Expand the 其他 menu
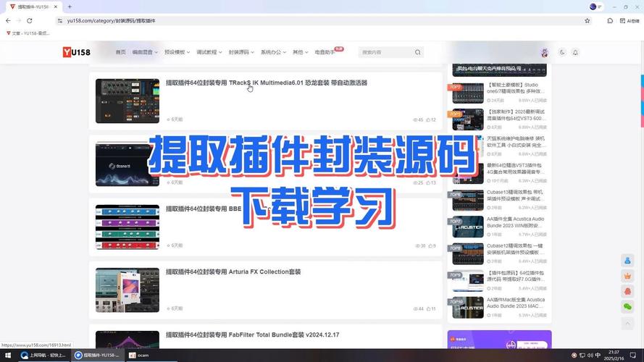644x362 pixels. pyautogui.click(x=300, y=52)
